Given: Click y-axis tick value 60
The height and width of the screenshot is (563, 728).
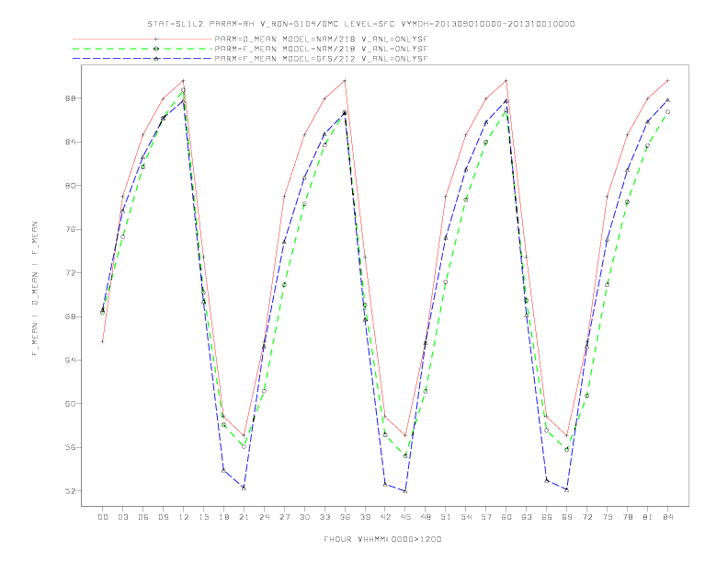Looking at the screenshot, I should tap(71, 404).
